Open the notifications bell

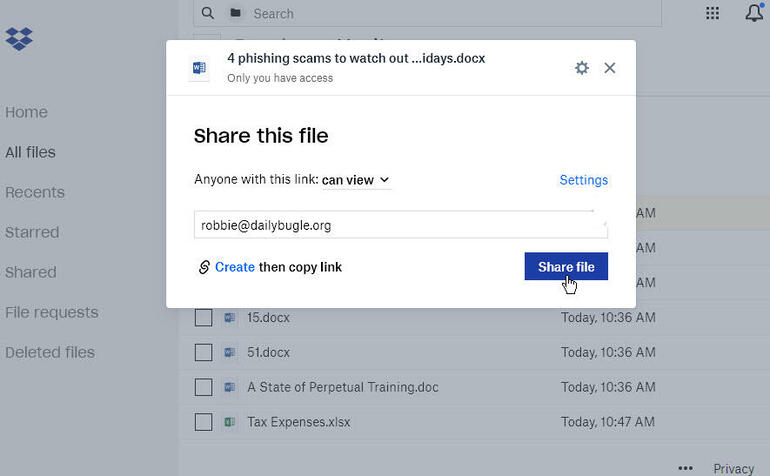[x=755, y=13]
